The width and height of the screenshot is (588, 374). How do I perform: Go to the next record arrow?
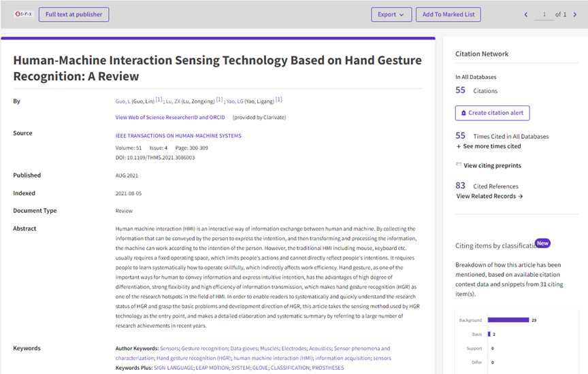(x=575, y=14)
